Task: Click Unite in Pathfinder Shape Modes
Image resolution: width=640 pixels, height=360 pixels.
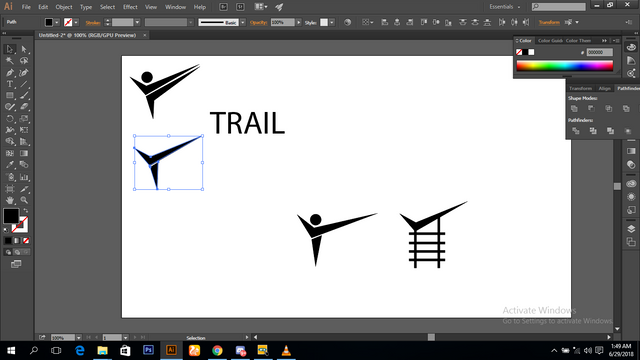Action: pyautogui.click(x=574, y=109)
